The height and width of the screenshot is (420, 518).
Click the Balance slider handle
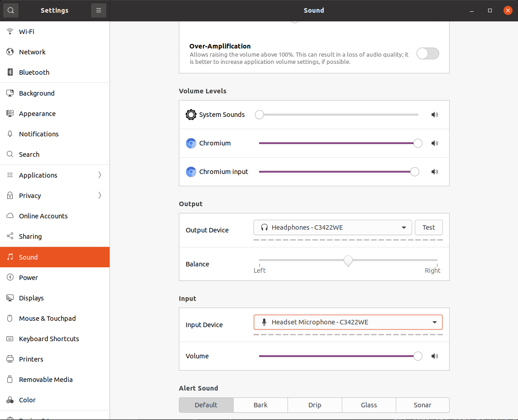(x=348, y=261)
